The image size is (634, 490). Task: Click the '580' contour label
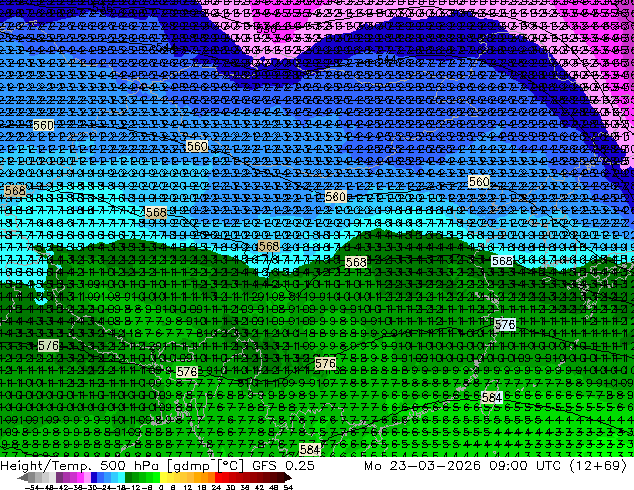(x=336, y=197)
